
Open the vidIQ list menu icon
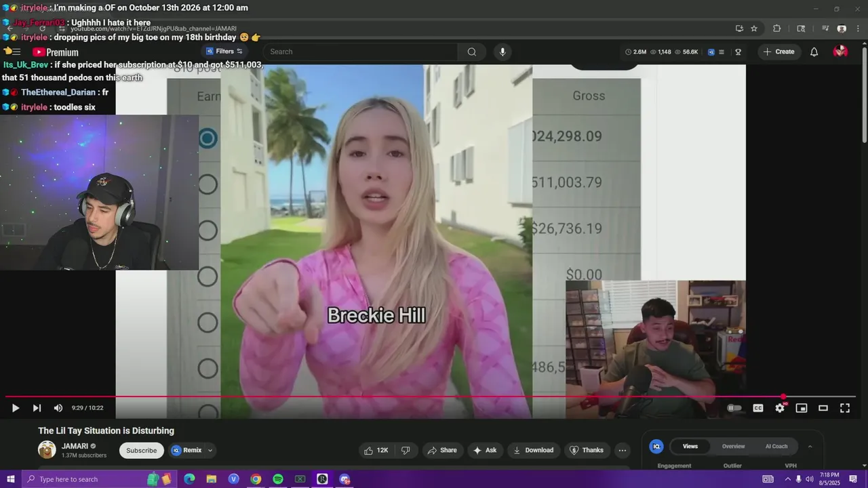722,52
